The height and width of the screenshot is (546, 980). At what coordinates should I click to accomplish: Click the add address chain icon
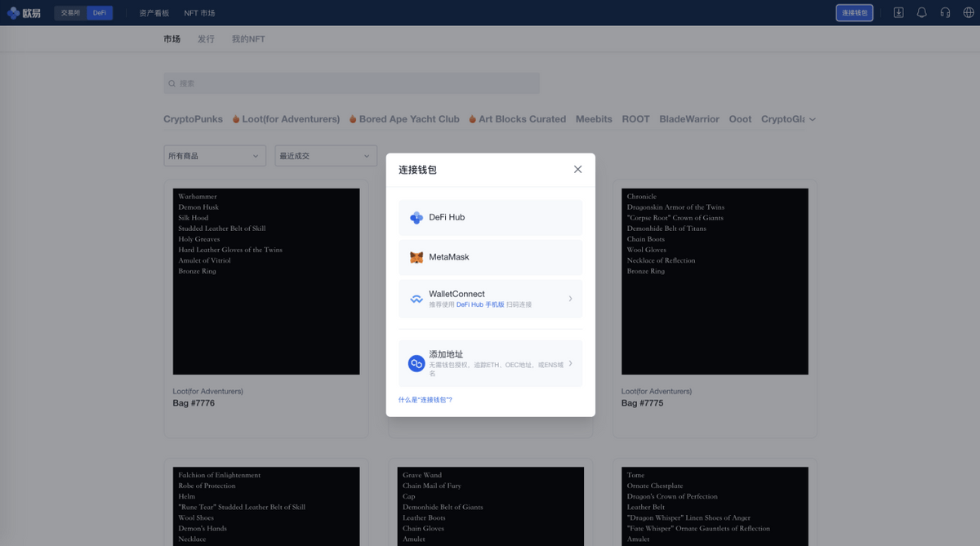tap(416, 363)
